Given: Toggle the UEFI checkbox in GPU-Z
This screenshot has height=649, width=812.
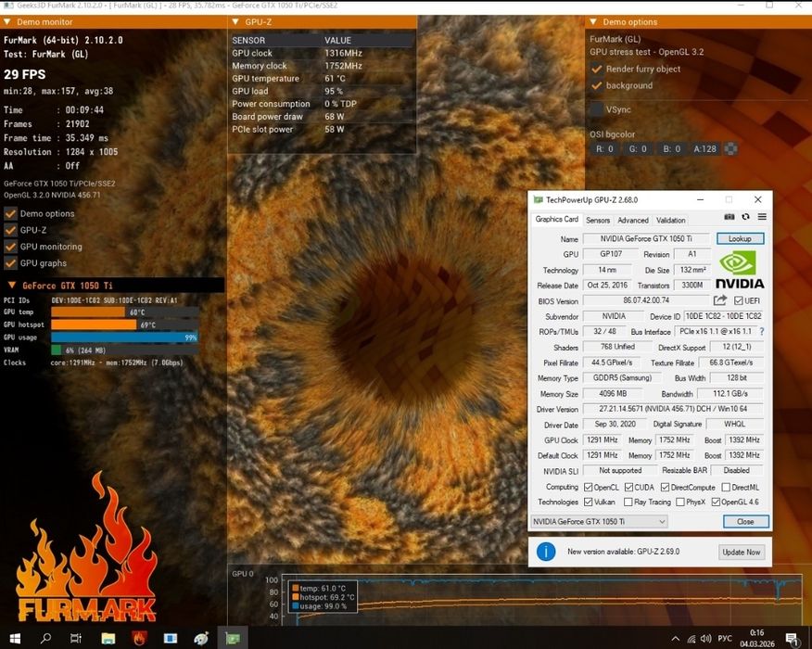Looking at the screenshot, I should [x=739, y=301].
